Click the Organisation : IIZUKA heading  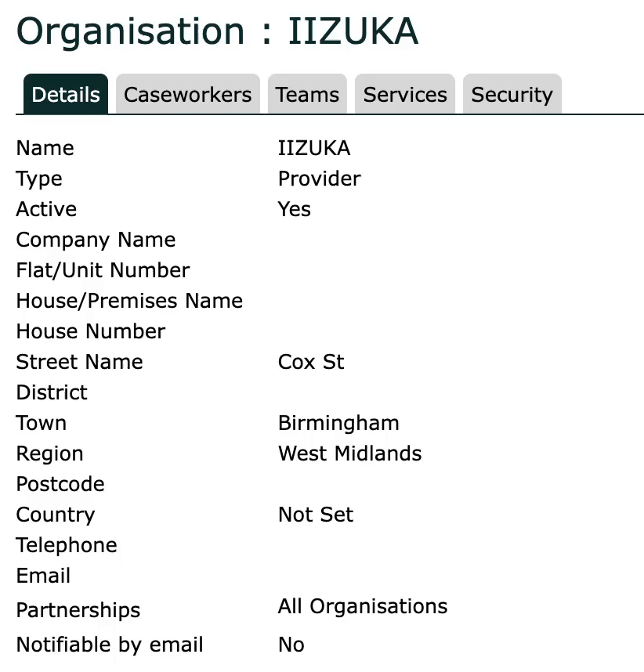pyautogui.click(x=217, y=32)
